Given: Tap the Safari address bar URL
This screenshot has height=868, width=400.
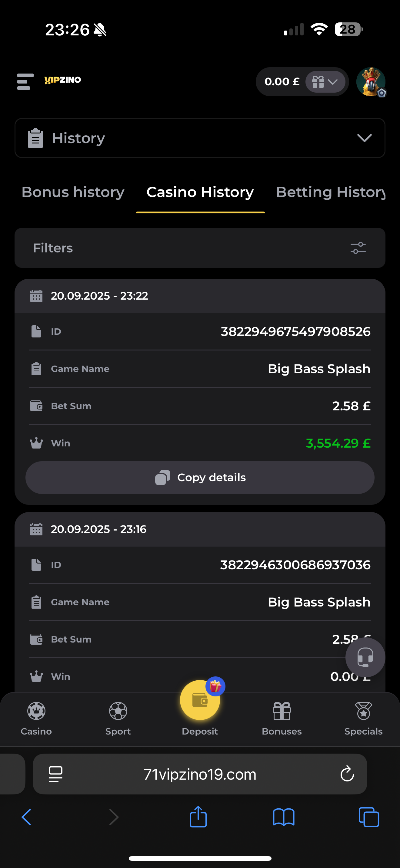Looking at the screenshot, I should [x=200, y=774].
